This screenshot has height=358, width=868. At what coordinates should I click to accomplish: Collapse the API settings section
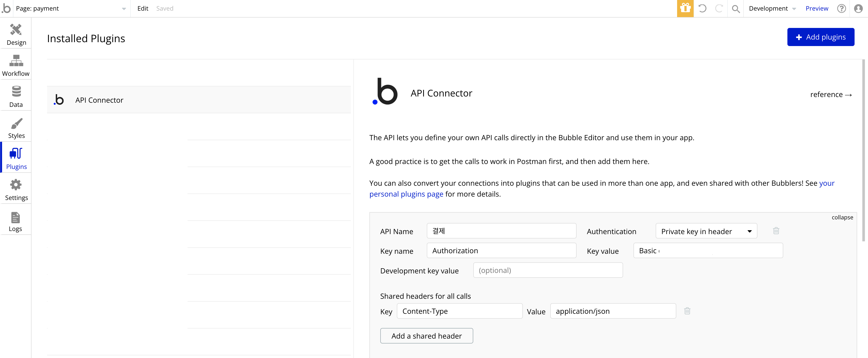tap(842, 217)
